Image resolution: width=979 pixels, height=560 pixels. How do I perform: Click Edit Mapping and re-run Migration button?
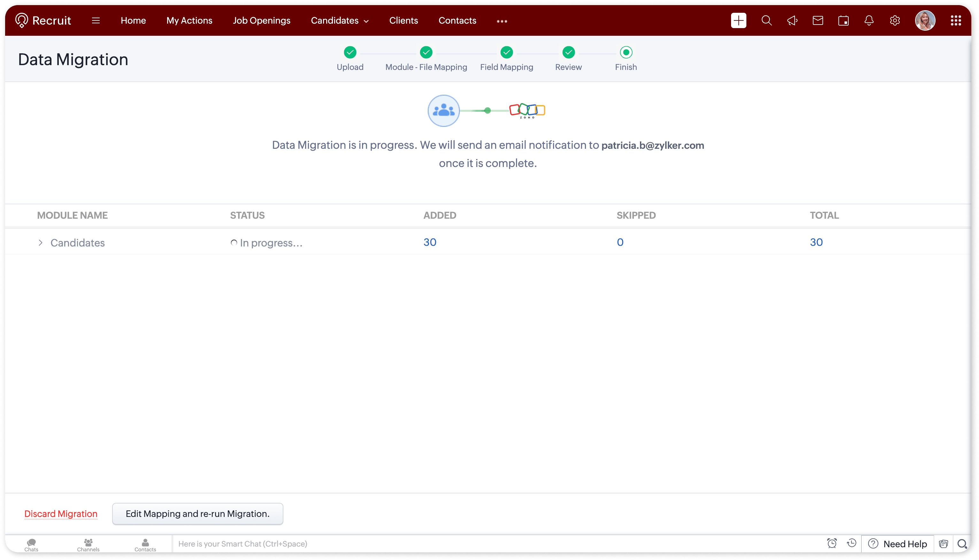[x=197, y=513]
